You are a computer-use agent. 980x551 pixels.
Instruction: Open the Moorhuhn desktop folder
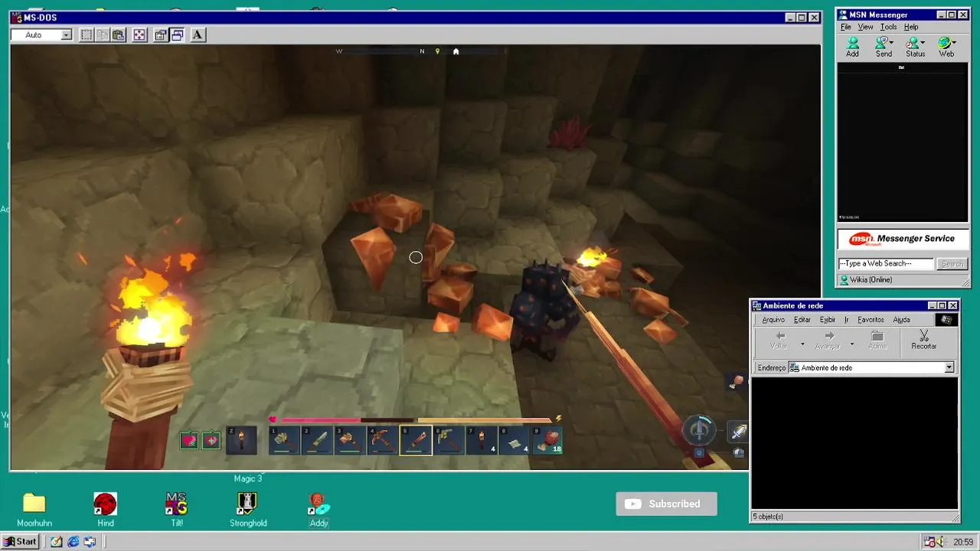point(34,510)
